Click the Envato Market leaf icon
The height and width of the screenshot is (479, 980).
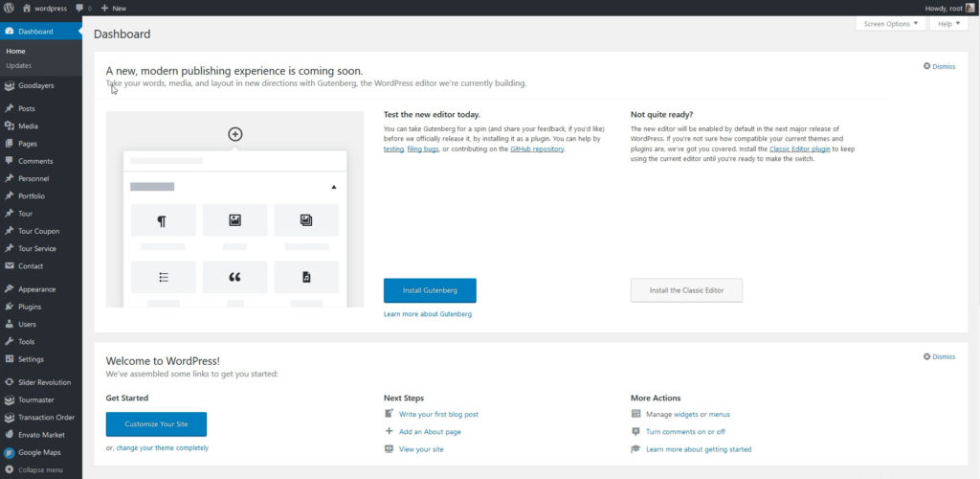(x=9, y=435)
